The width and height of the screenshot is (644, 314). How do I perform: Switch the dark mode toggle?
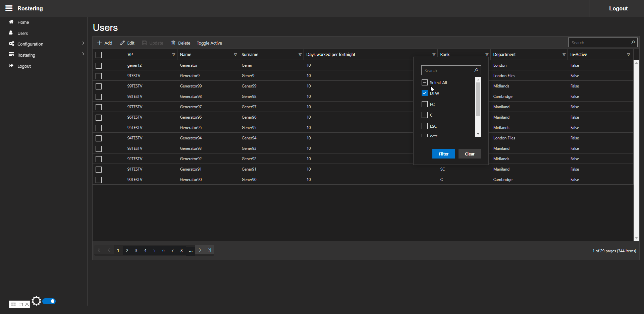49,301
